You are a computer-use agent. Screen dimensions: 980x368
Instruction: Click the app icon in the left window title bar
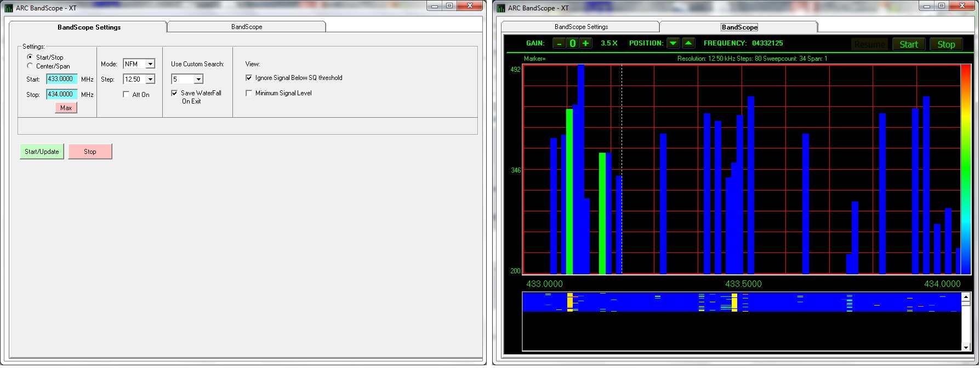(9, 8)
